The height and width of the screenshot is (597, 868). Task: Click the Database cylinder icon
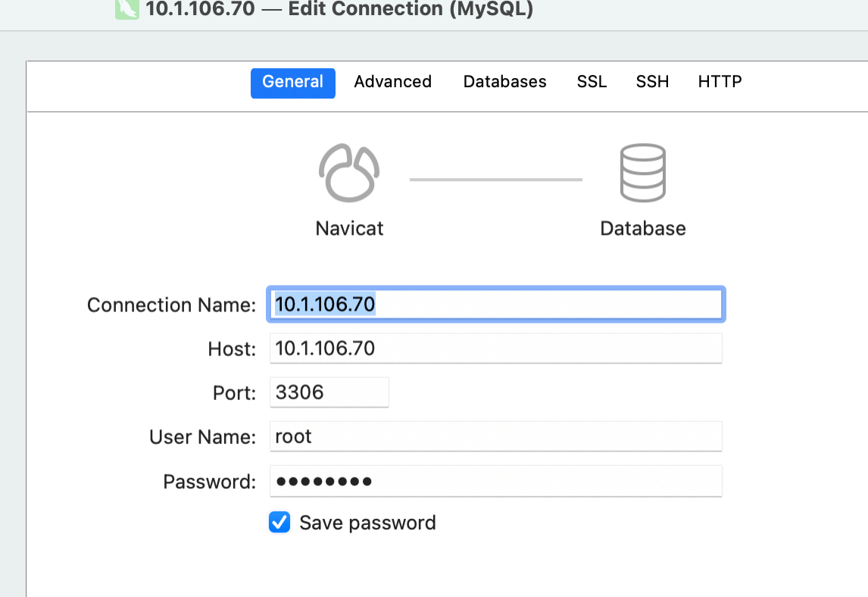642,173
